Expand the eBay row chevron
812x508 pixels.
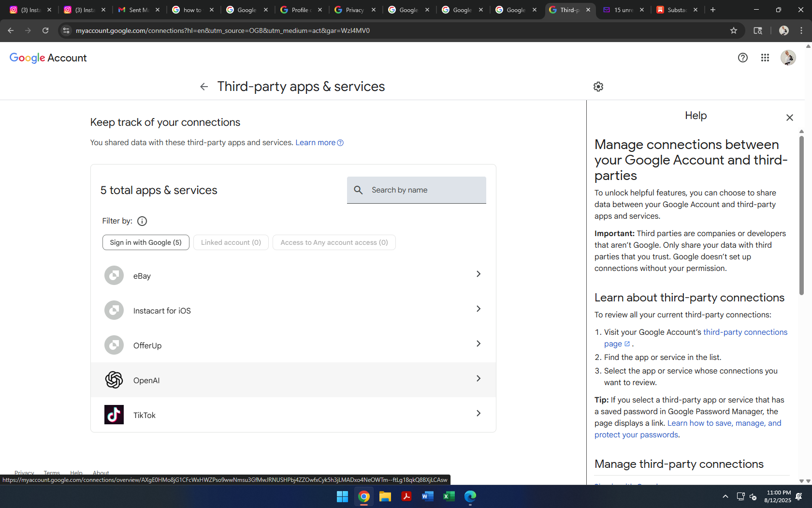click(478, 274)
